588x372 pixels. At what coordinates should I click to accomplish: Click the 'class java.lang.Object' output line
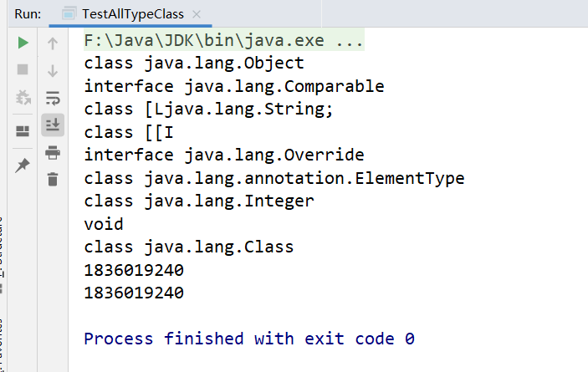[194, 64]
